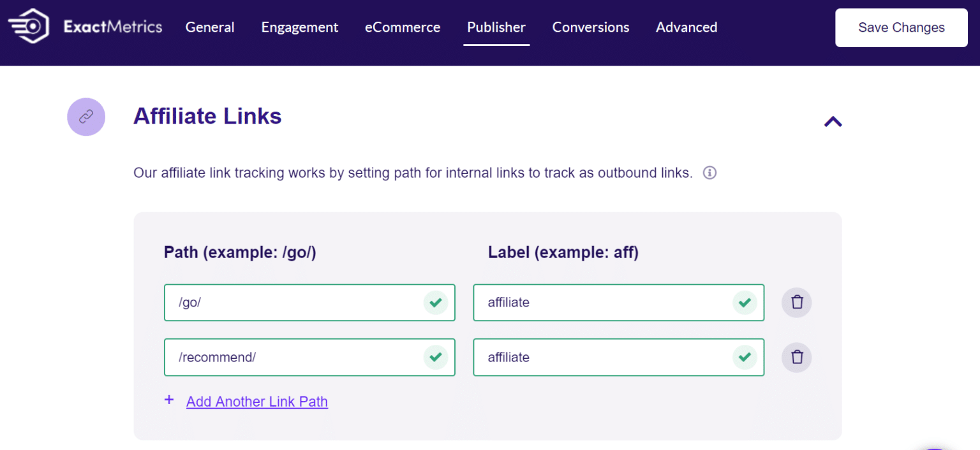Click the checkmark beside /recommend/
The width and height of the screenshot is (980, 450).
(x=436, y=357)
